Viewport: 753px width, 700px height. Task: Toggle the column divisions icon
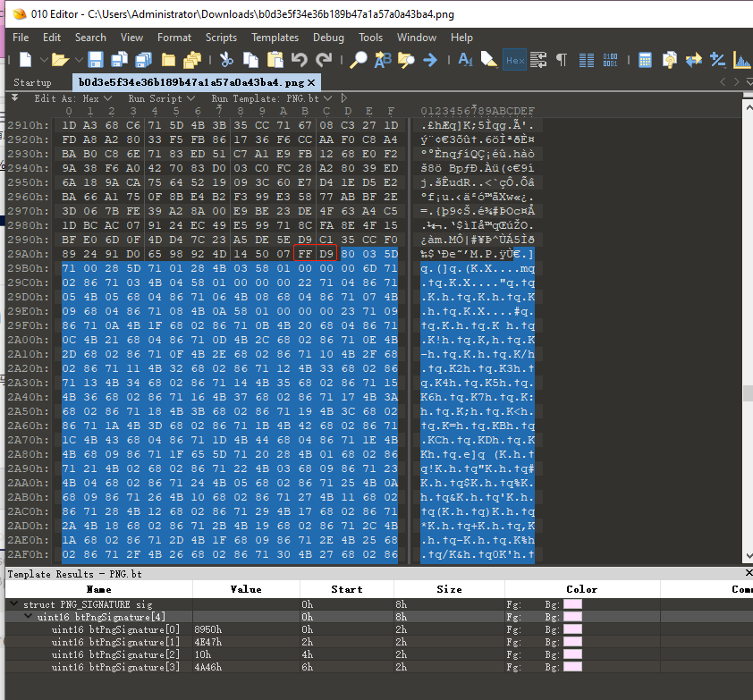tap(586, 60)
